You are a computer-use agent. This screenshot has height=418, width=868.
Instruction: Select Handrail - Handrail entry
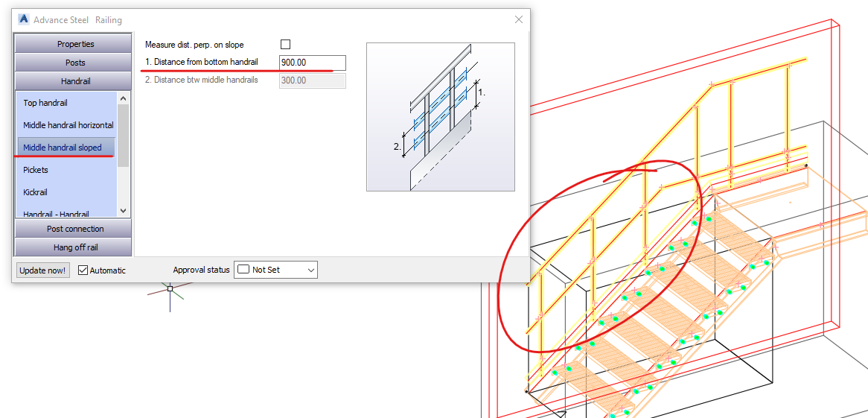coord(56,213)
